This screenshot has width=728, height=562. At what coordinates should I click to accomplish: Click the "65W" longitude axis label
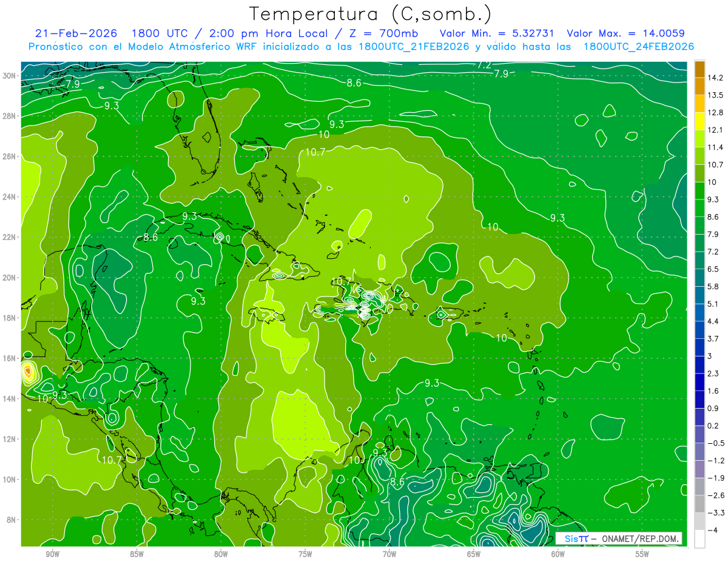474,554
